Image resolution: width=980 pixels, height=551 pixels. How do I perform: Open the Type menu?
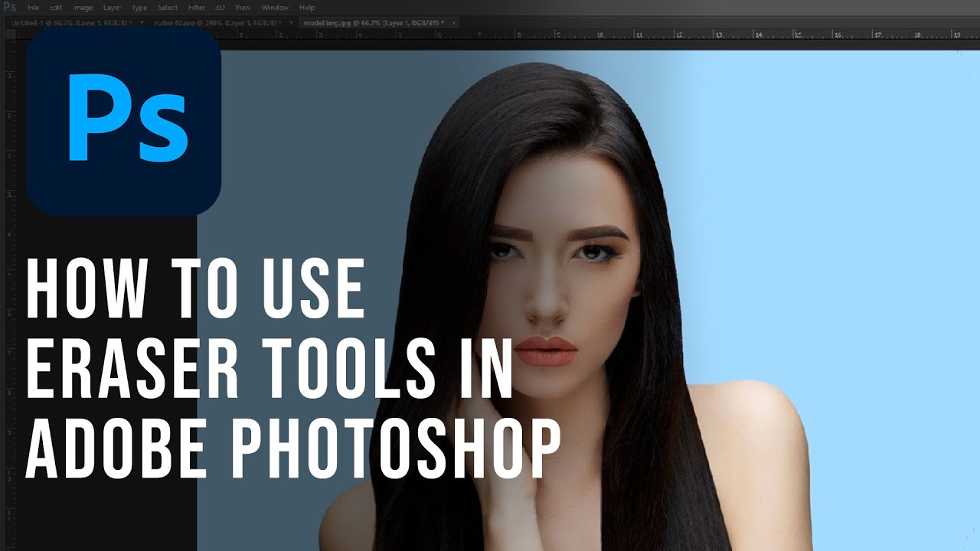(139, 8)
